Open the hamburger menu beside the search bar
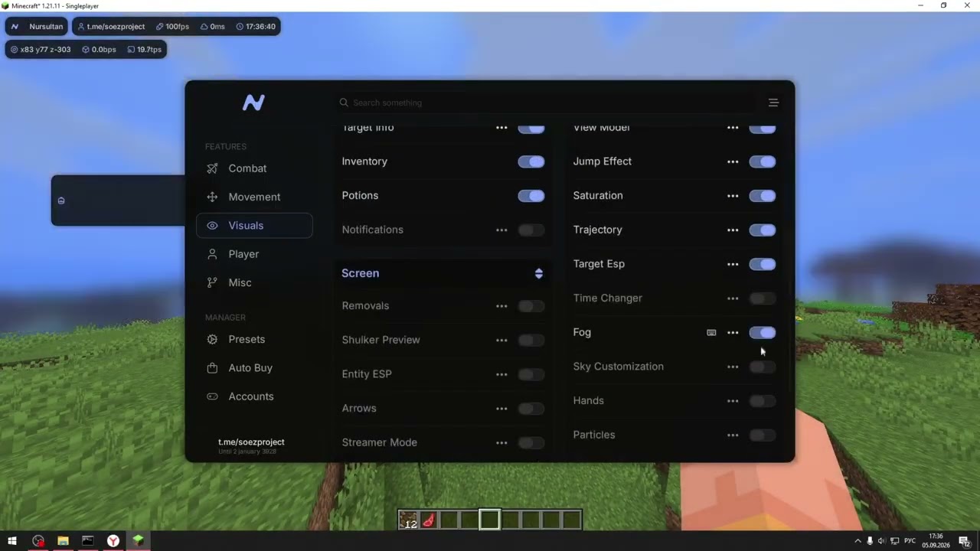980x551 pixels. coord(773,103)
